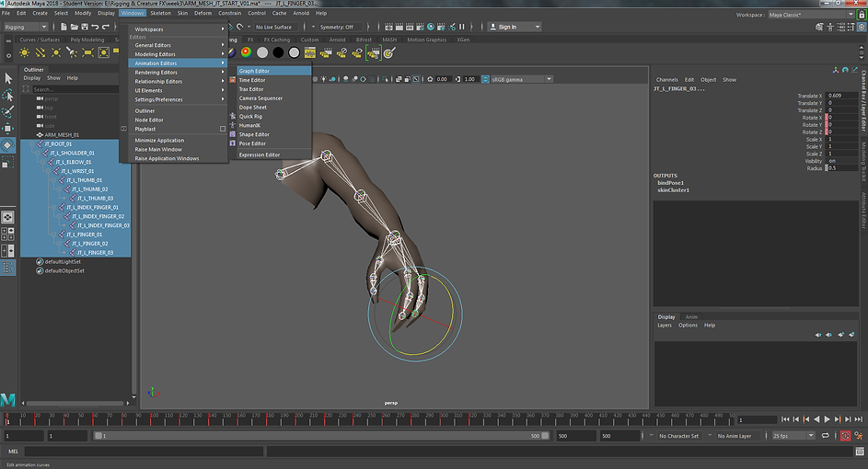Viewport: 868px width, 469px height.
Task: Click the New Scene icon
Action: (64, 27)
